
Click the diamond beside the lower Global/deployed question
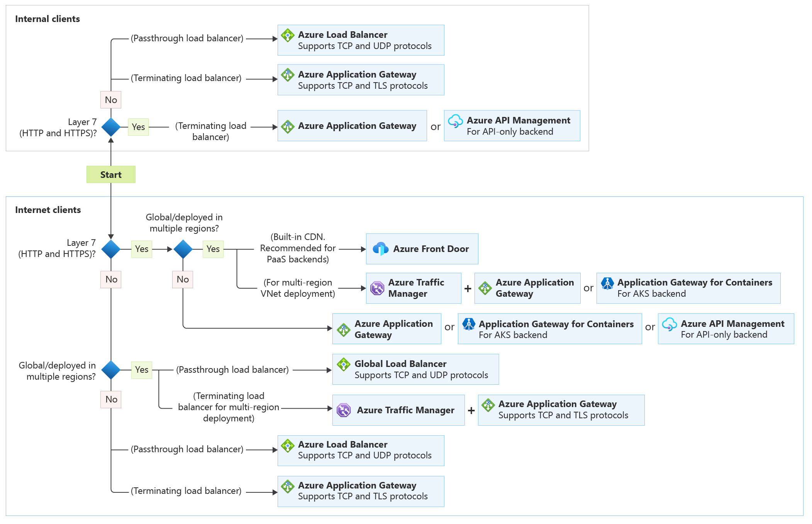click(111, 370)
